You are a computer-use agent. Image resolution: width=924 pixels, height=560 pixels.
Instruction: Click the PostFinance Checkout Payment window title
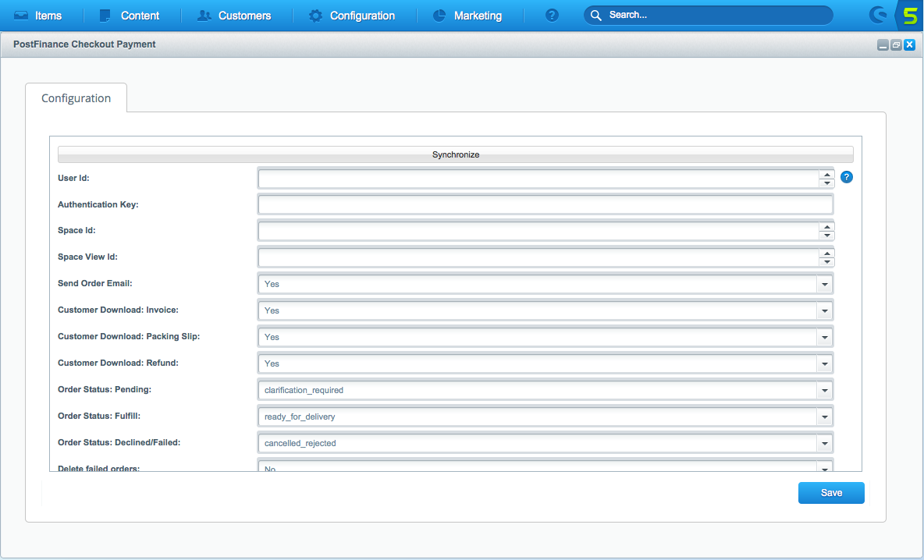point(84,44)
